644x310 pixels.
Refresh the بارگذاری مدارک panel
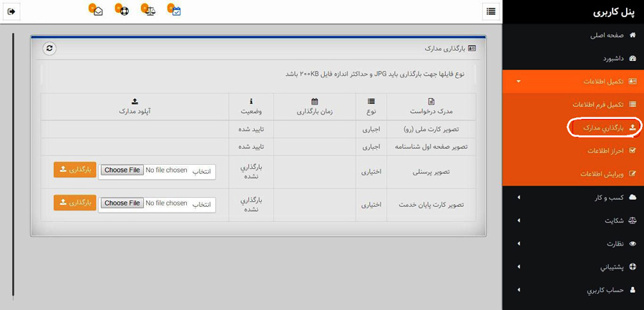point(49,49)
